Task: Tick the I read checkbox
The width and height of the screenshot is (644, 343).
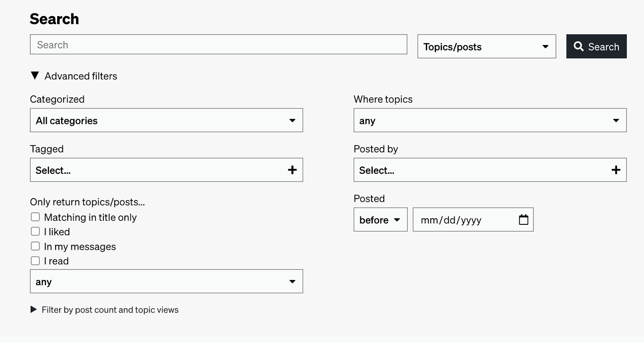Action: 35,261
